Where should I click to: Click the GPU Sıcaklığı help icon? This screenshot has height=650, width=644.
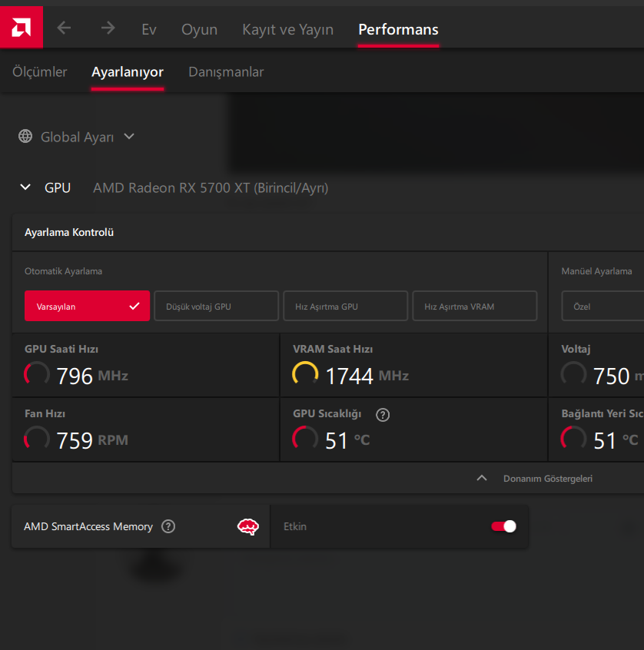tap(383, 415)
